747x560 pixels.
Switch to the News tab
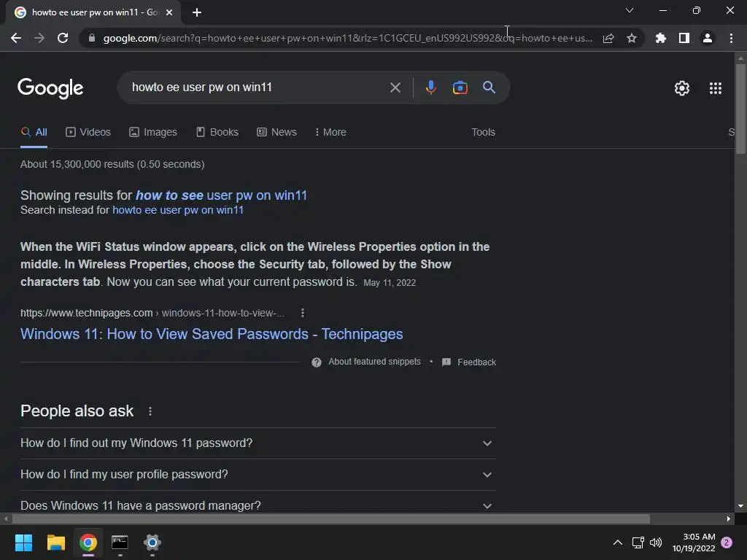tap(276, 132)
